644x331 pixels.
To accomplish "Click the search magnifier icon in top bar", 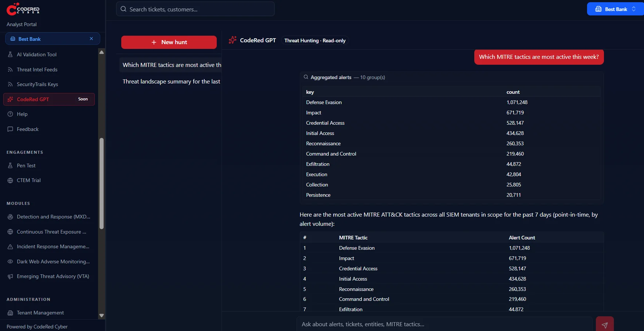I will point(123,9).
